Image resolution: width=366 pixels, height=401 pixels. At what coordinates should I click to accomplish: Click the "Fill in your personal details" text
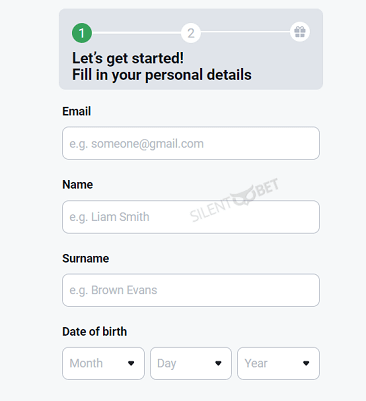pyautogui.click(x=162, y=75)
